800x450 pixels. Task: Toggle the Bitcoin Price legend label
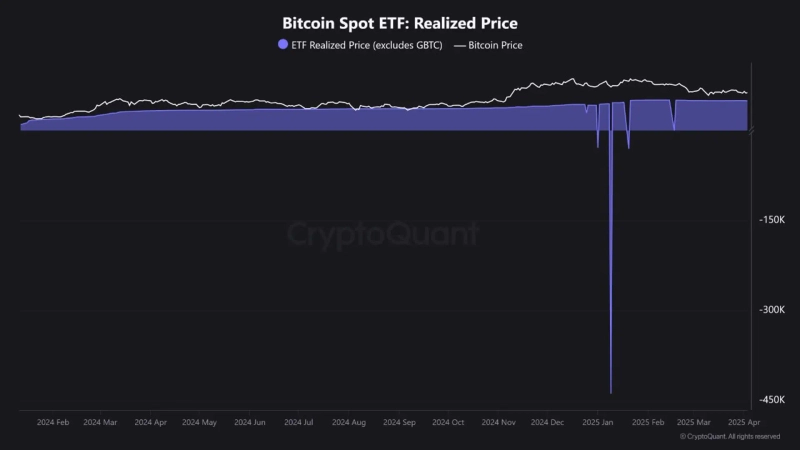(x=495, y=45)
